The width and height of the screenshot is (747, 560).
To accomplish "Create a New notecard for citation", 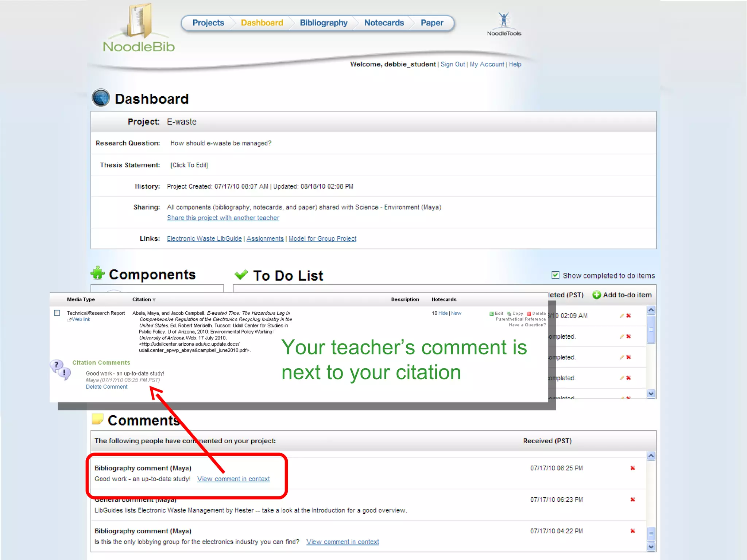I will click(x=456, y=313).
